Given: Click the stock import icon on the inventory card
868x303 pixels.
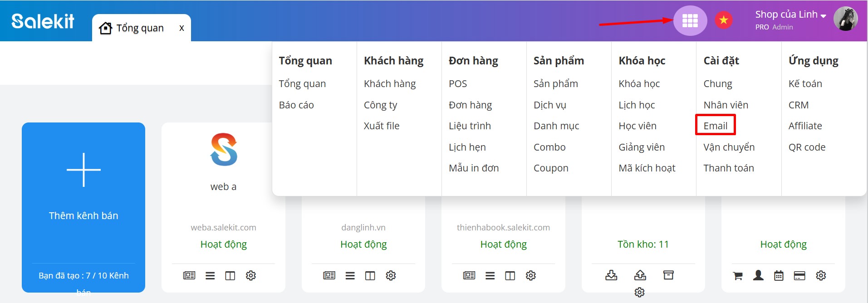Looking at the screenshot, I should click(x=611, y=275).
